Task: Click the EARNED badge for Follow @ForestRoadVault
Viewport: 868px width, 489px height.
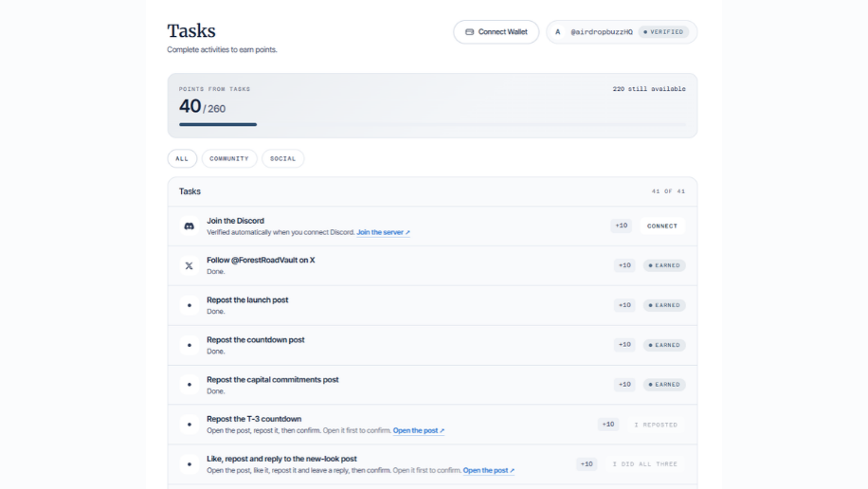Action: click(x=664, y=265)
